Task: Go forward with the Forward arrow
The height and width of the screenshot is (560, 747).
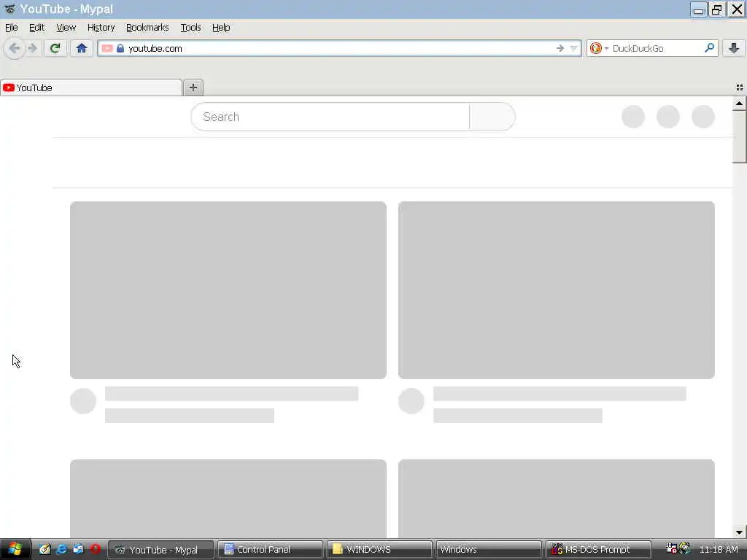Action: coord(32,48)
